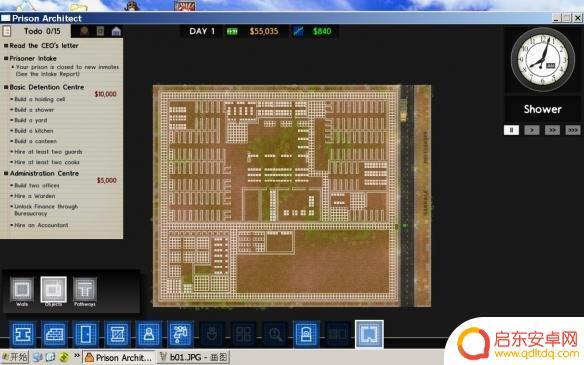
Task: Open the green document icon beside Todo
Action: [x=100, y=31]
